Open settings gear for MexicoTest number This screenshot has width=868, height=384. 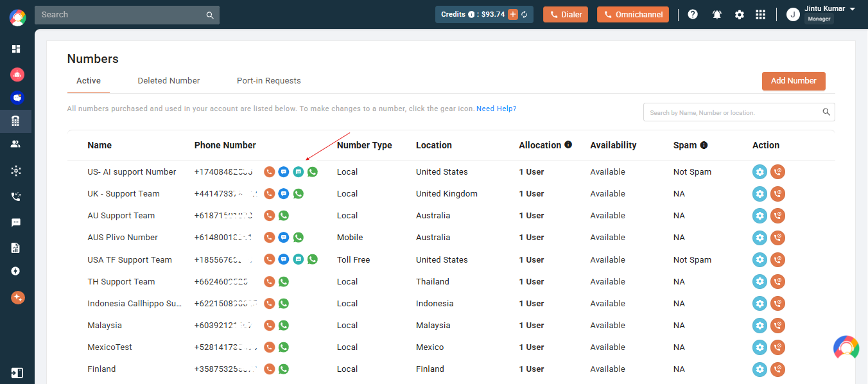pyautogui.click(x=760, y=347)
